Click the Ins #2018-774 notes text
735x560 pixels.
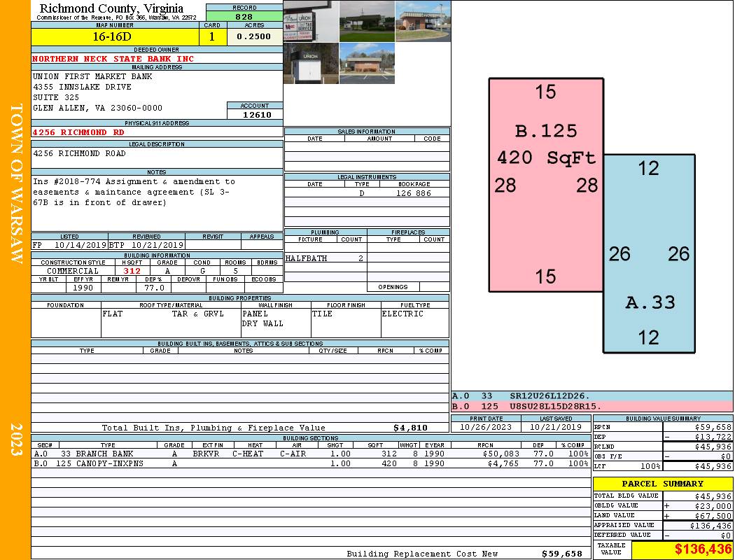coord(134,192)
